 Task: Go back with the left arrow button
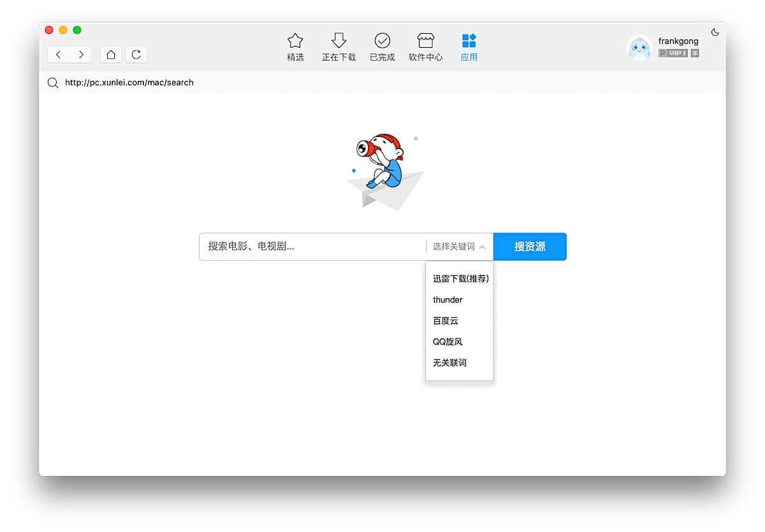click(59, 55)
